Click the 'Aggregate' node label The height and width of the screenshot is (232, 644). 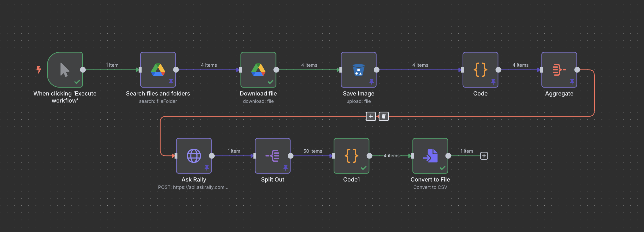pyautogui.click(x=559, y=94)
